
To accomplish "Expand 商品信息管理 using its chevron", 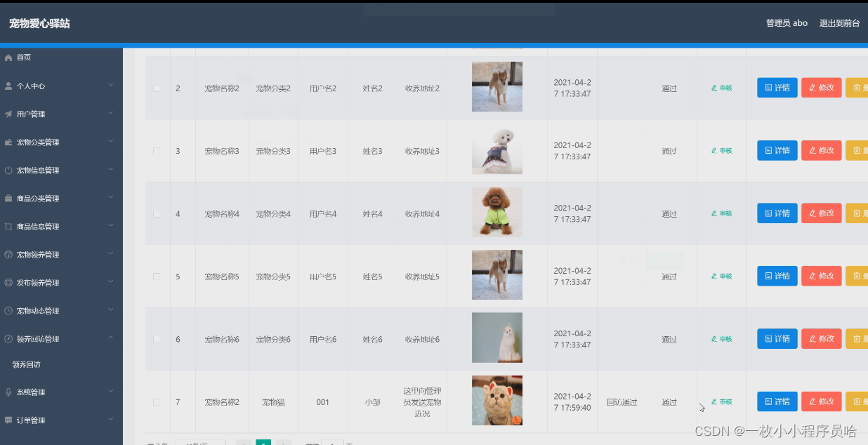I will coord(111,225).
